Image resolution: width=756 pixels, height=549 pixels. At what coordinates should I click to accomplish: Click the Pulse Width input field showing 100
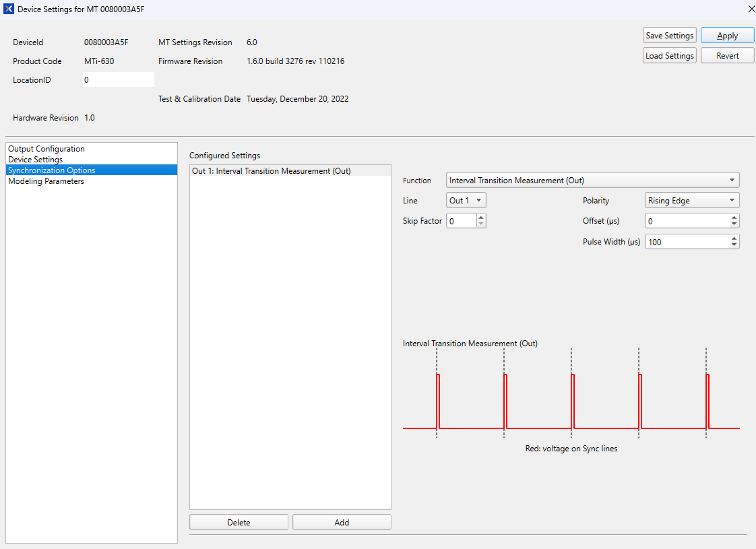tap(687, 242)
